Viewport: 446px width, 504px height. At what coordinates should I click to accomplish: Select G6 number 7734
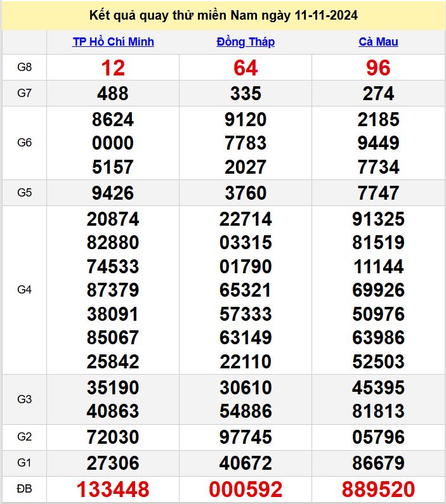pyautogui.click(x=379, y=167)
